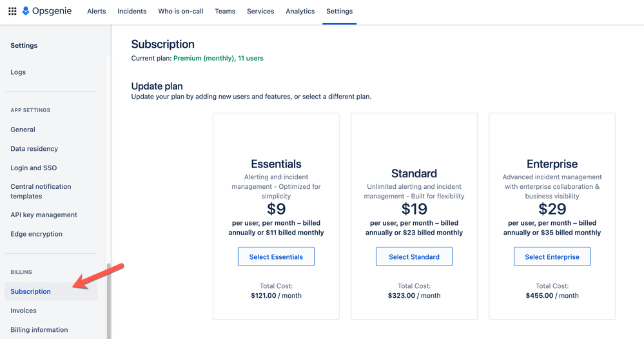
Task: Switch to the Teams tab
Action: point(225,11)
